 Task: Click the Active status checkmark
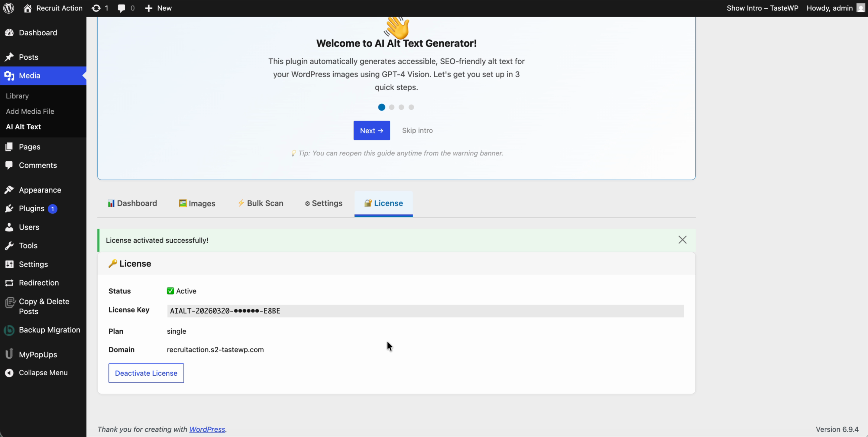click(170, 290)
